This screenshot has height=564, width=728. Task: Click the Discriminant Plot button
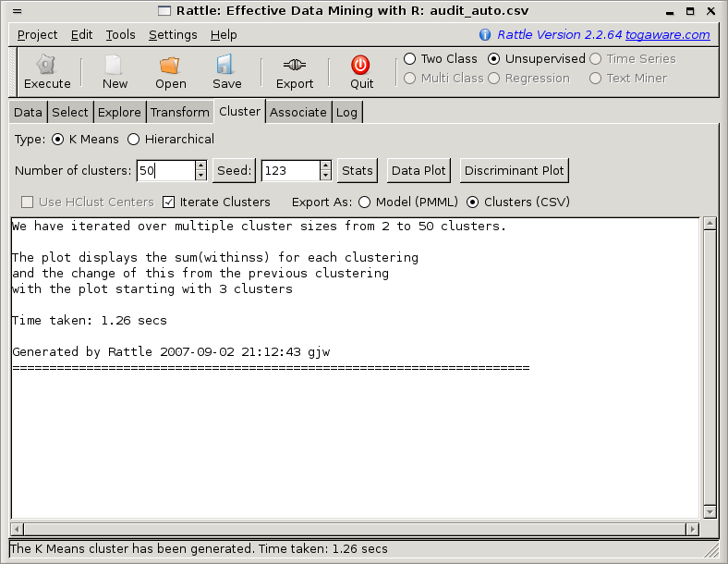coord(514,170)
